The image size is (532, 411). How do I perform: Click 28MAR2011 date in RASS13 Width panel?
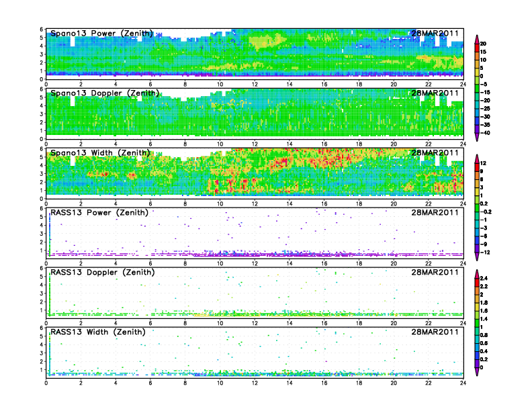tap(435, 332)
